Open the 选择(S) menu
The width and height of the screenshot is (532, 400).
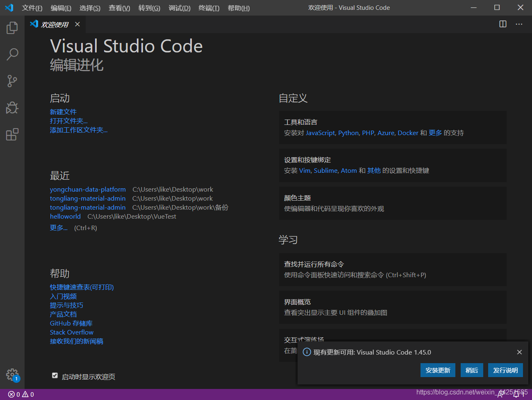pyautogui.click(x=90, y=8)
